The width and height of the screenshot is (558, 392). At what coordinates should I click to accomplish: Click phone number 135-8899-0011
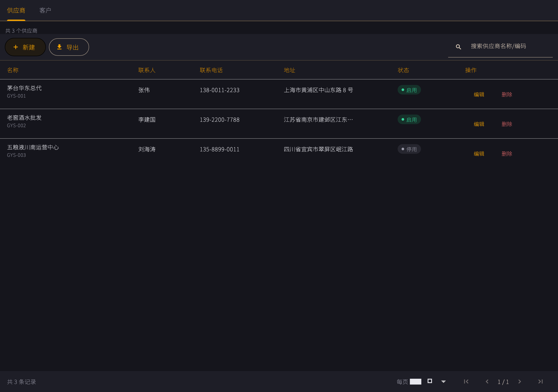(x=219, y=149)
